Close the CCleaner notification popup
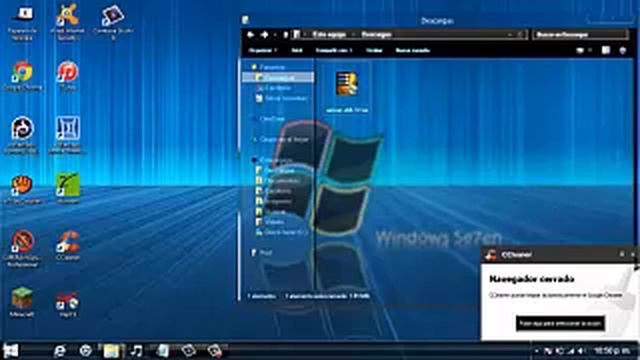Viewport: 640px width, 360px height. [633, 254]
